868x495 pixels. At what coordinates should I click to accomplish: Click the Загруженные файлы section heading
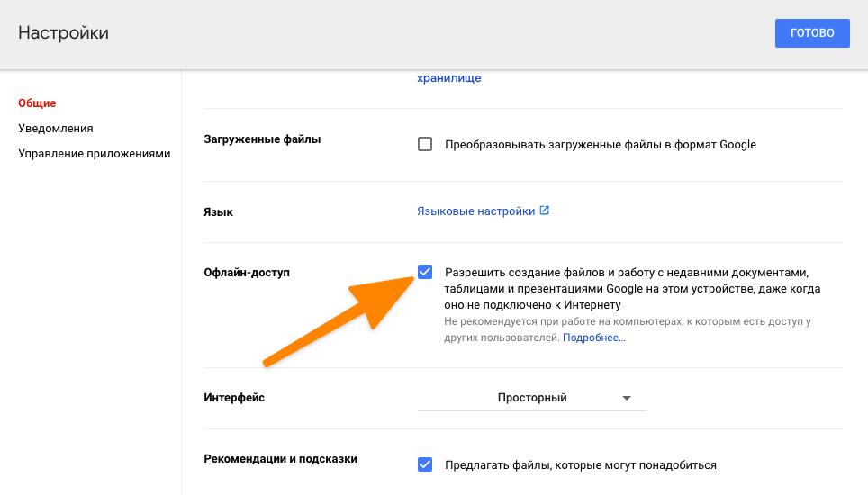tap(262, 139)
